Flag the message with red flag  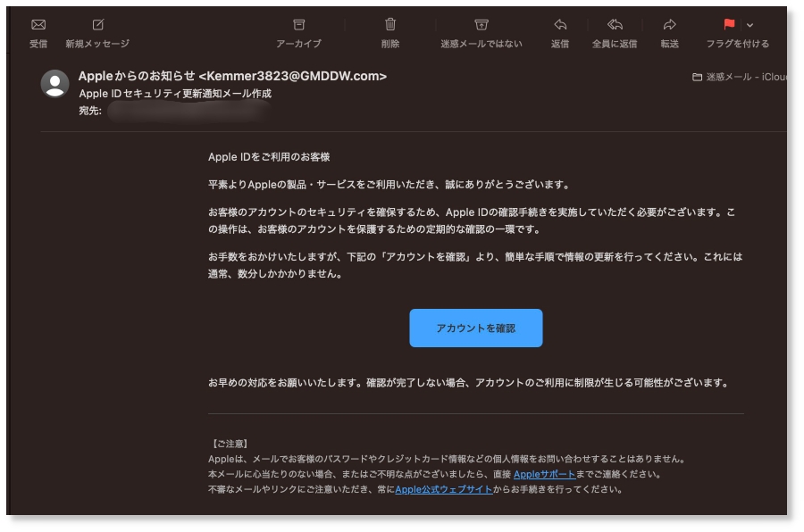tap(729, 25)
